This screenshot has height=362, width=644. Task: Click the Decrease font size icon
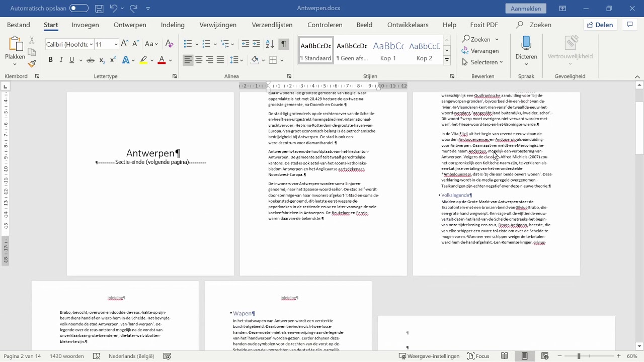135,44
